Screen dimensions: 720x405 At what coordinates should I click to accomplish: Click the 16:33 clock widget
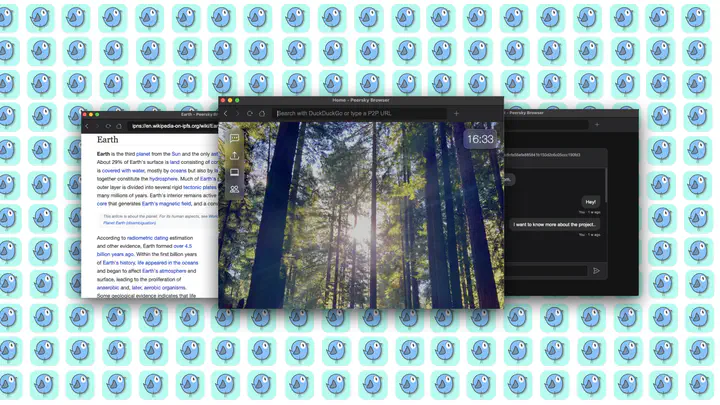(x=480, y=139)
